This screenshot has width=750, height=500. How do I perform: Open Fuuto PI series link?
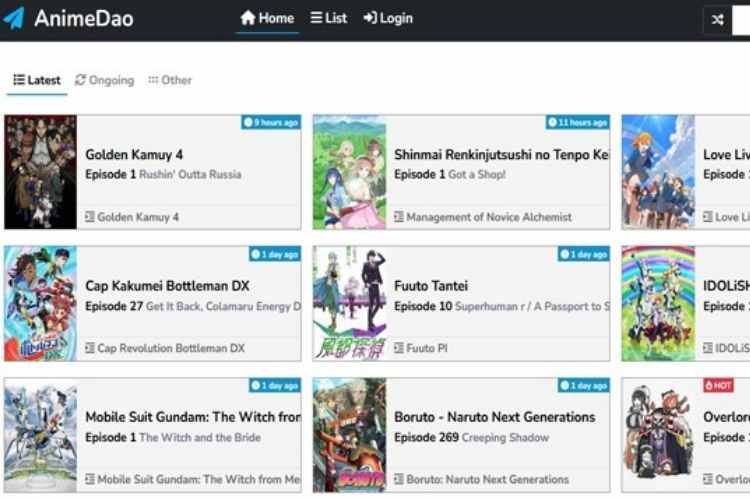click(427, 348)
